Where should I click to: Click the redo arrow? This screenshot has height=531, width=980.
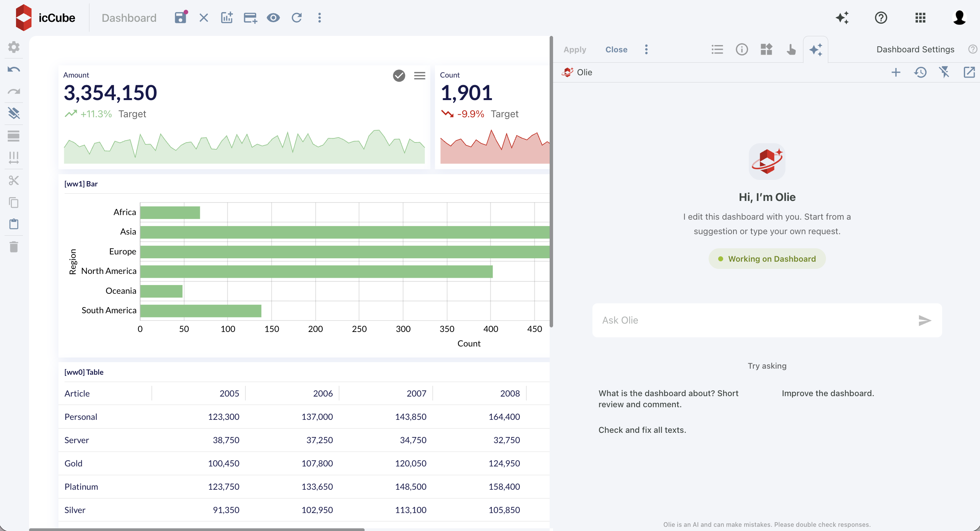[14, 92]
